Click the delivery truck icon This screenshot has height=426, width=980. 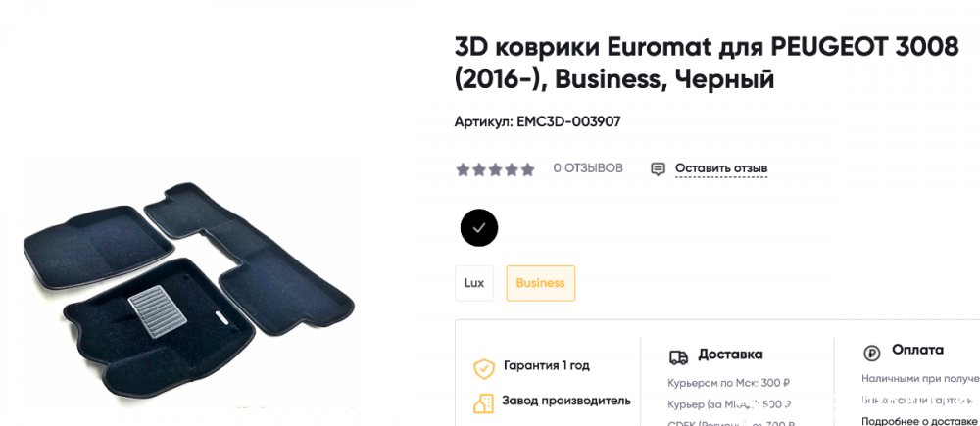pos(678,357)
